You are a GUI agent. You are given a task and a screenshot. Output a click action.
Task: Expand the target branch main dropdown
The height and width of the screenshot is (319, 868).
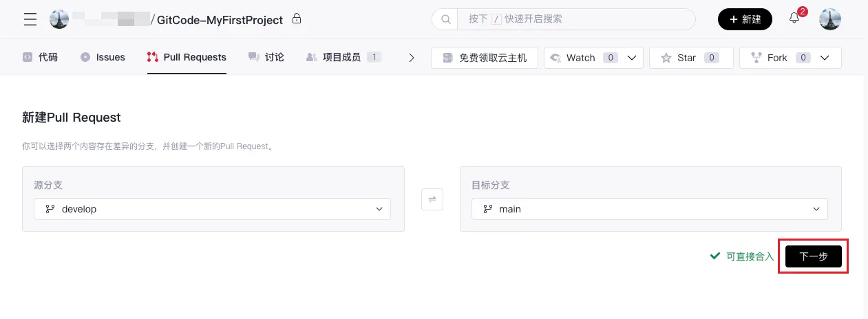click(650, 209)
